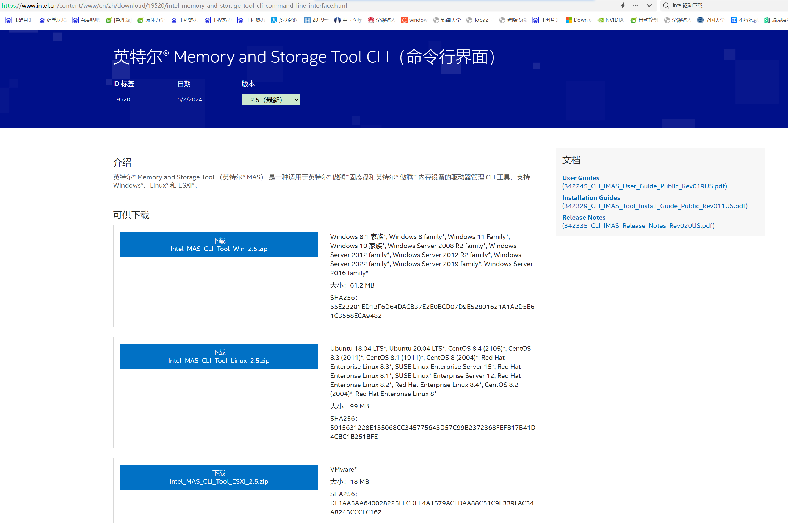Image resolution: width=788 pixels, height=532 pixels.
Task: Open the 【图片】 bookmark
Action: point(545,20)
